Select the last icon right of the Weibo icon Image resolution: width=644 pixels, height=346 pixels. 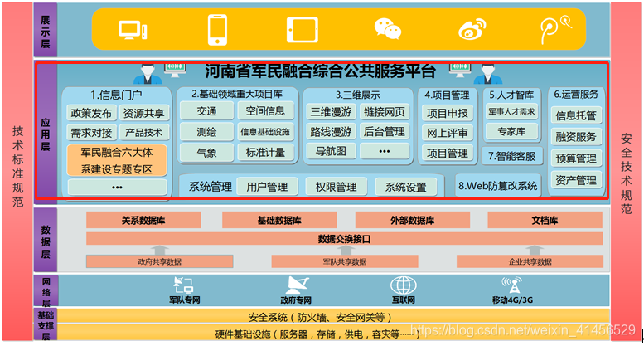(556, 29)
